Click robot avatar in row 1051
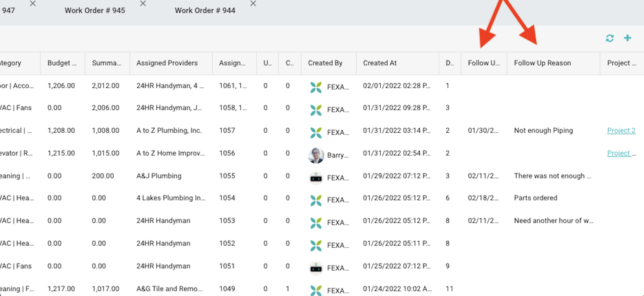644x296 pixels. click(316, 268)
